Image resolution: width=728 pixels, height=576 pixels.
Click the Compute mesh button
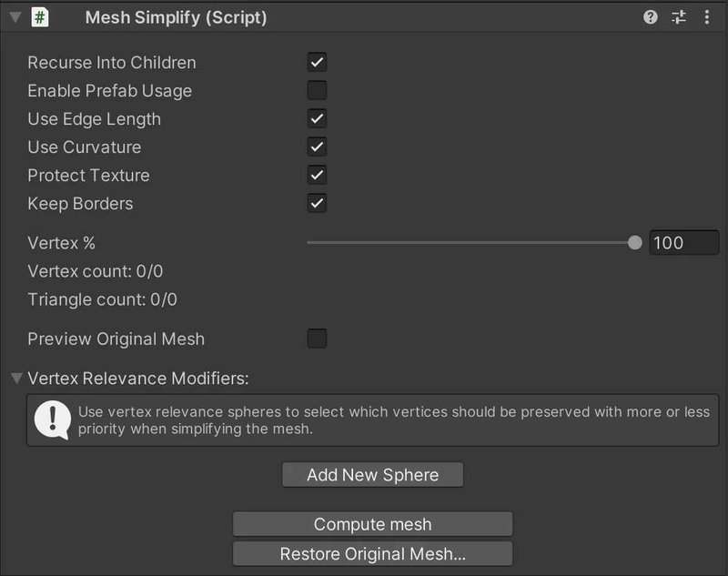pyautogui.click(x=372, y=524)
